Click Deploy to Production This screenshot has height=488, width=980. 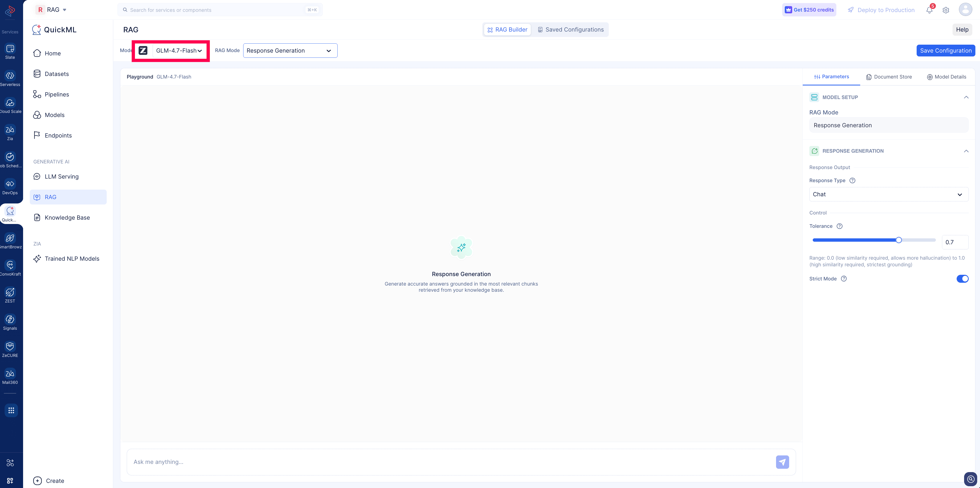pyautogui.click(x=881, y=10)
